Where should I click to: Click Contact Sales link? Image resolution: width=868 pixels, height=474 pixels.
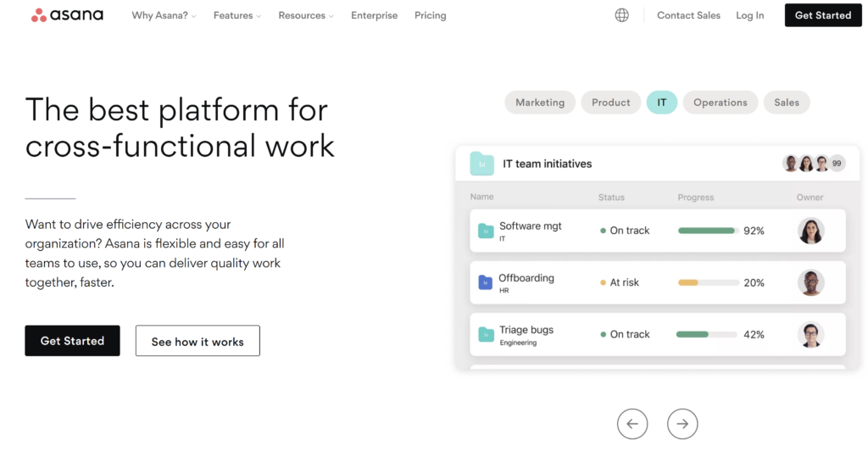688,15
